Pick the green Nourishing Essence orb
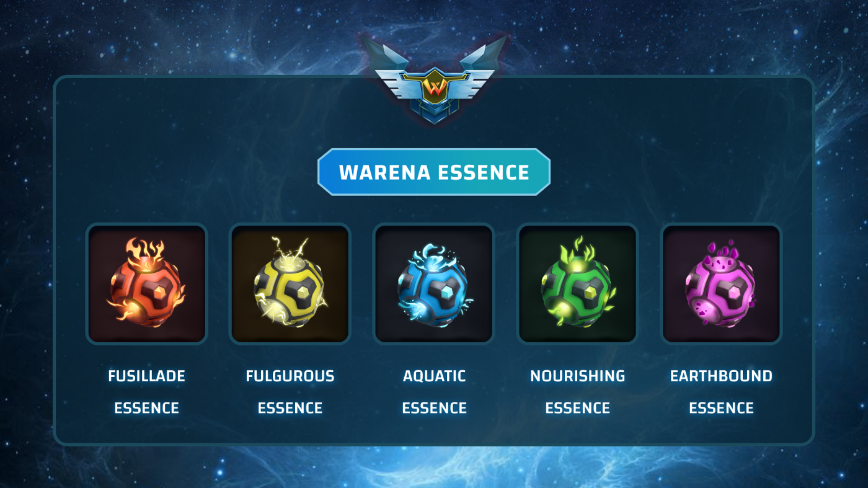Viewport: 868px width, 488px height. point(578,284)
